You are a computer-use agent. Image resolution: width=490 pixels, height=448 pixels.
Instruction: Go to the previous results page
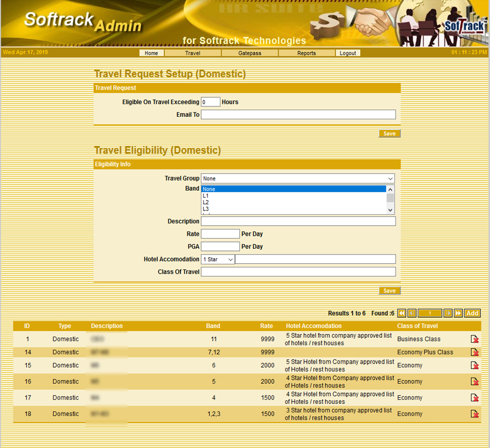pyautogui.click(x=412, y=313)
